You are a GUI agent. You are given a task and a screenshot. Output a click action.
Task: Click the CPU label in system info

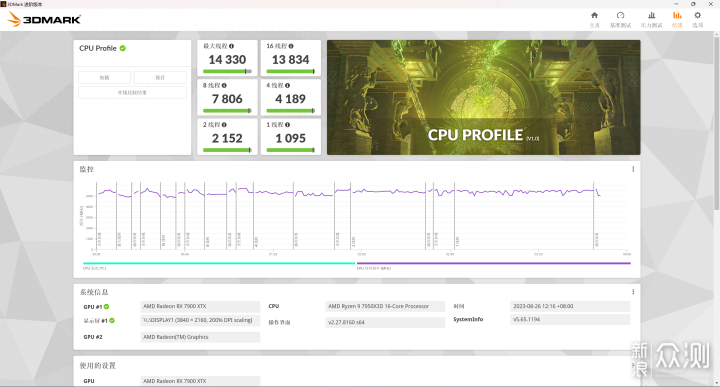[x=274, y=306]
